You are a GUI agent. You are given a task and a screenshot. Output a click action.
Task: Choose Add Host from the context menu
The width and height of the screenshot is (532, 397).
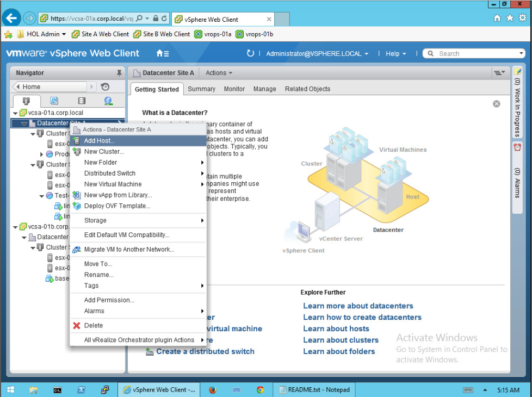138,140
